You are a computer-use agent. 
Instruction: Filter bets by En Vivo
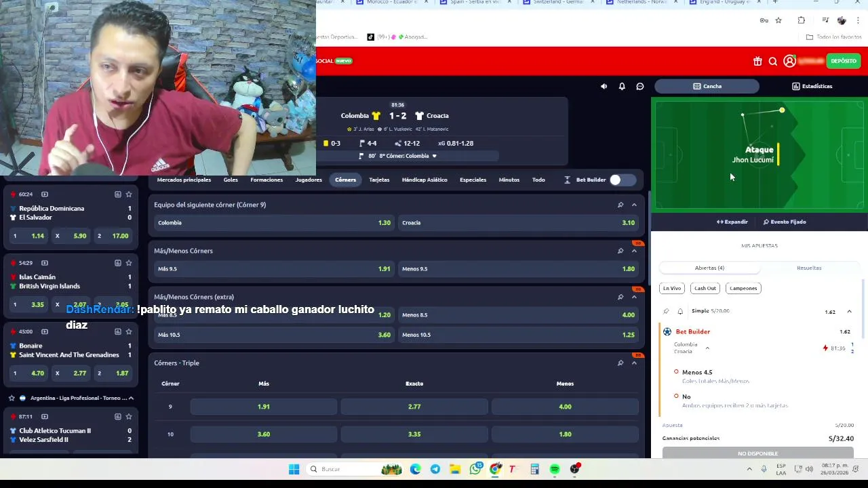(x=672, y=288)
